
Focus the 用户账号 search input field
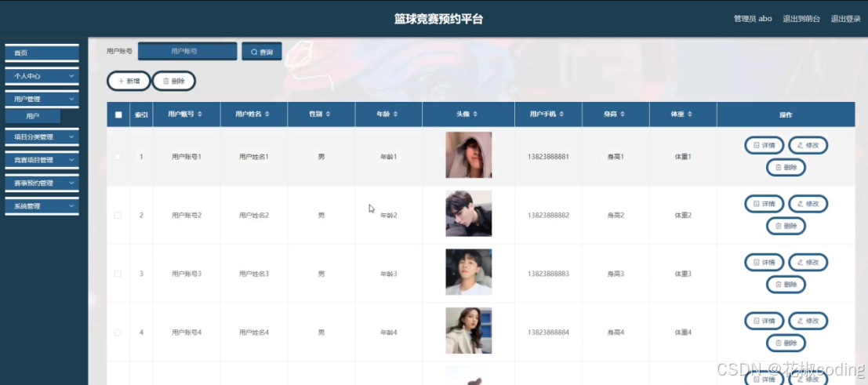point(187,51)
